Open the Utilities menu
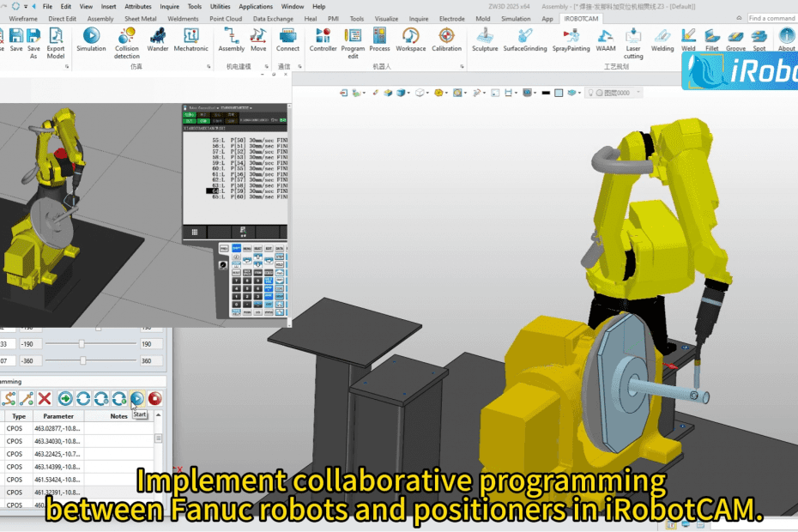 coord(221,7)
